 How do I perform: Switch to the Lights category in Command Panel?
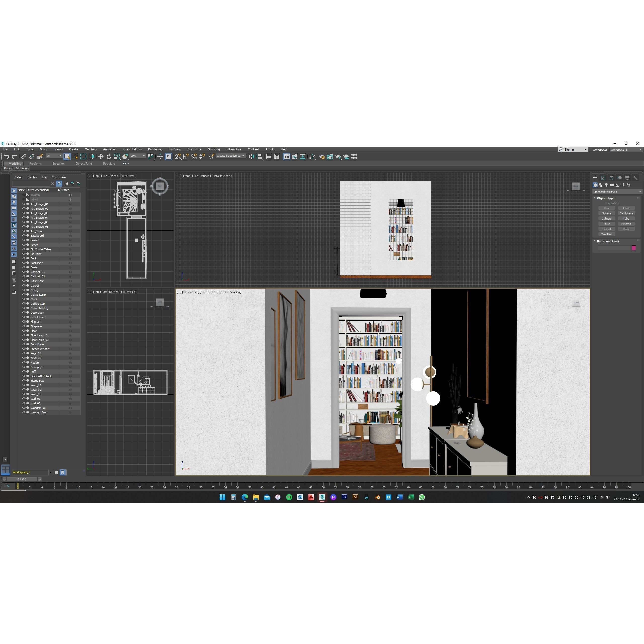click(606, 185)
